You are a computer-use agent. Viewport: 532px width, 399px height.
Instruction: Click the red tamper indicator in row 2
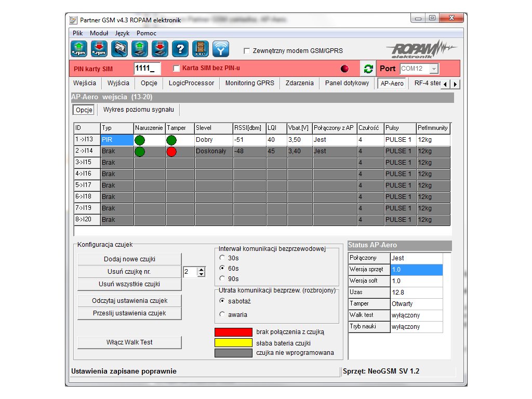(x=171, y=151)
